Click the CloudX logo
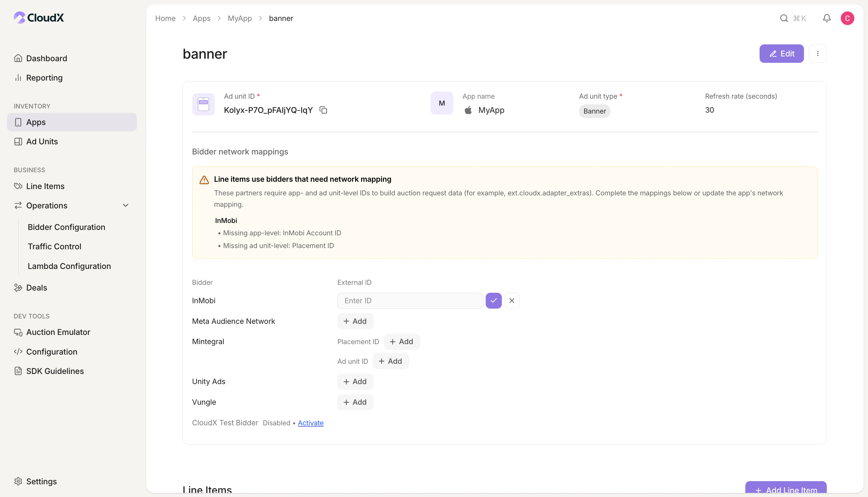The width and height of the screenshot is (868, 497). pyautogui.click(x=39, y=17)
